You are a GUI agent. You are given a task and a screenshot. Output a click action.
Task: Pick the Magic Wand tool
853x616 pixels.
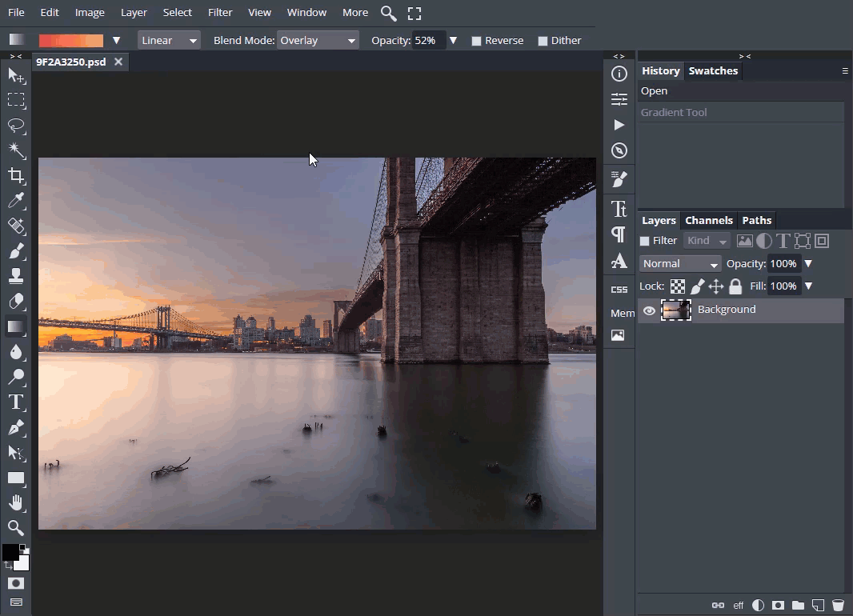16,150
